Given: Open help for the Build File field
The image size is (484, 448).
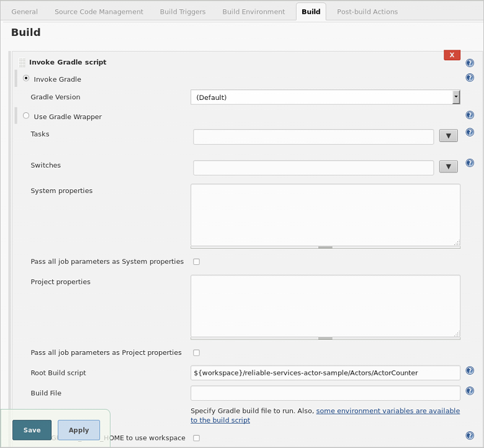Looking at the screenshot, I should tap(470, 391).
